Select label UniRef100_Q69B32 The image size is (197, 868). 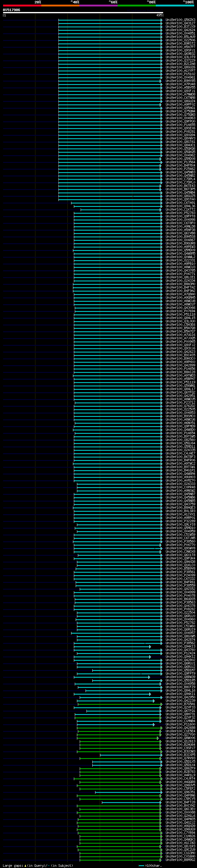(x=180, y=54)
